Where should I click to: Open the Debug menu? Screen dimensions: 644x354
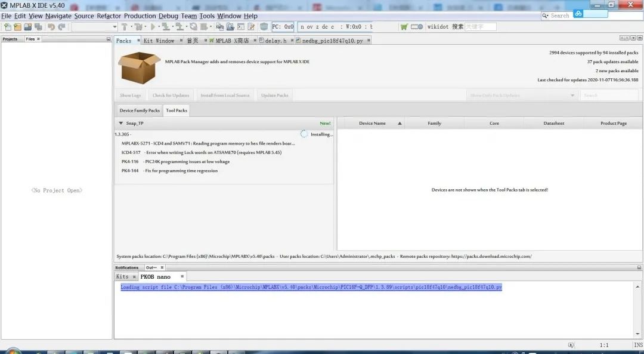tap(168, 16)
